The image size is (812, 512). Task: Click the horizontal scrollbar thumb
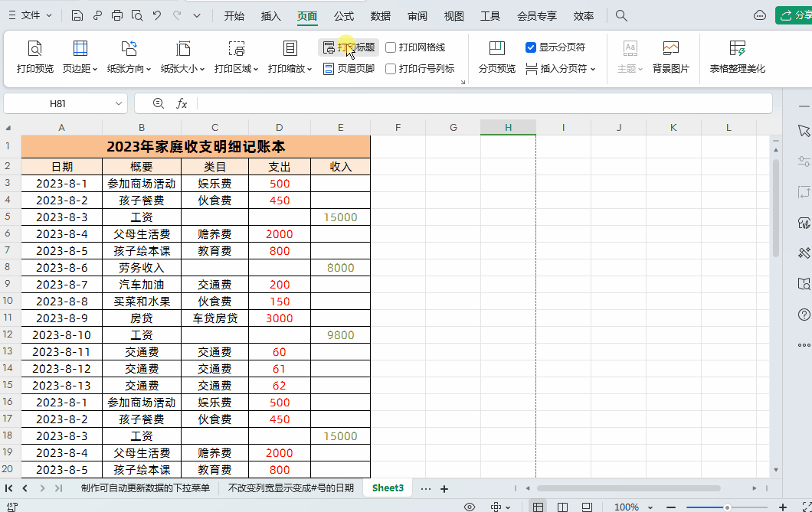[629, 488]
